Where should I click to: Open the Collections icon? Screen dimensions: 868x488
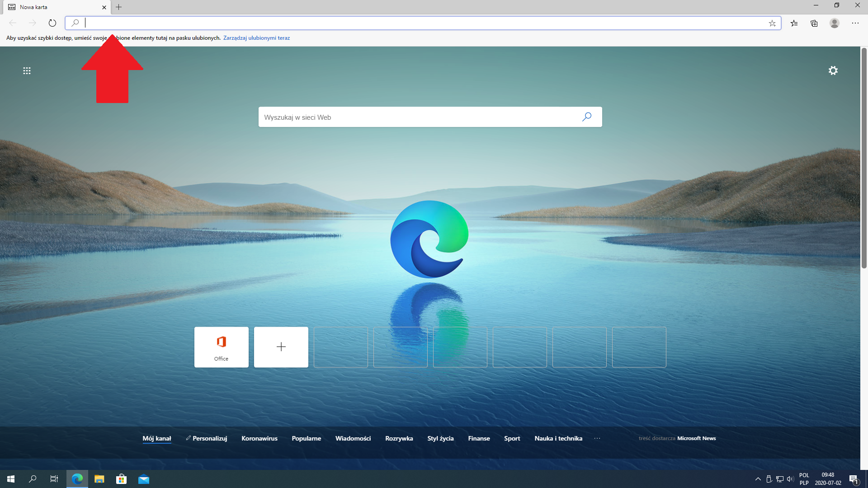814,23
